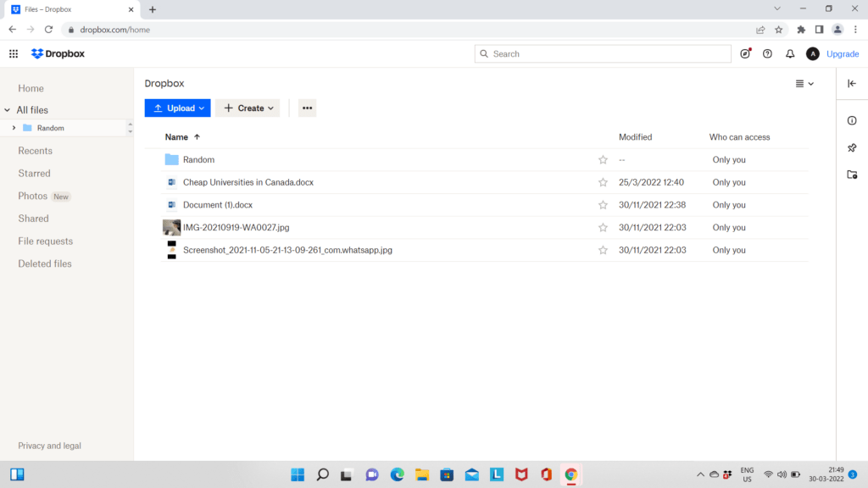Open the help menu icon

767,53
